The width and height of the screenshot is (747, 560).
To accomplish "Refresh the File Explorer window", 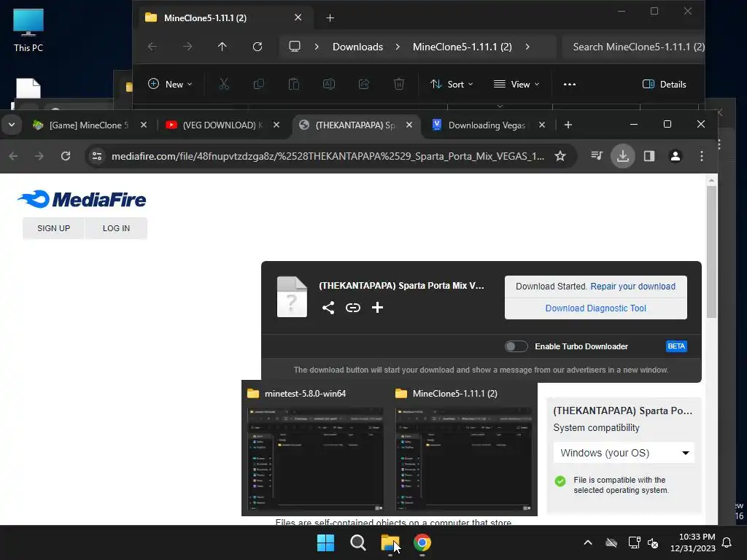I will (258, 47).
